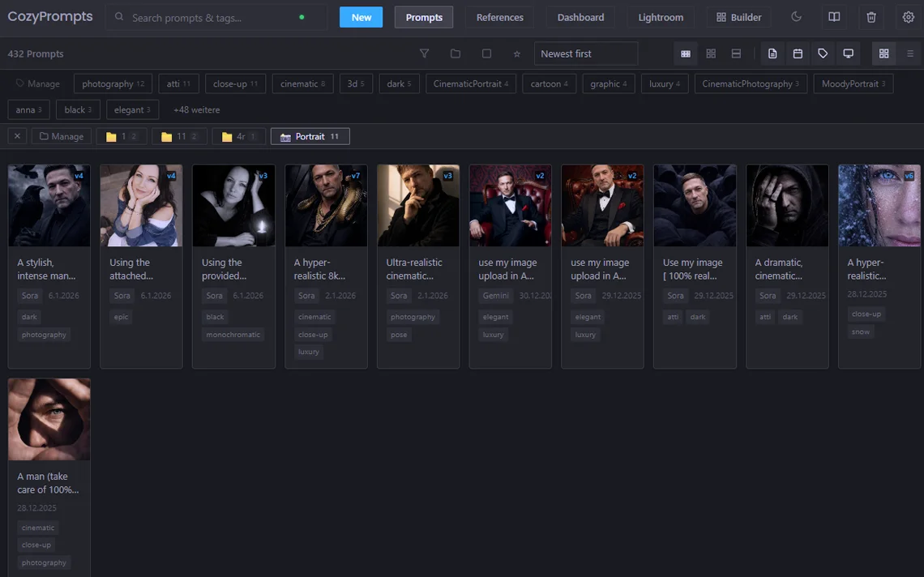
Task: Open the filter funnel icon
Action: click(424, 53)
